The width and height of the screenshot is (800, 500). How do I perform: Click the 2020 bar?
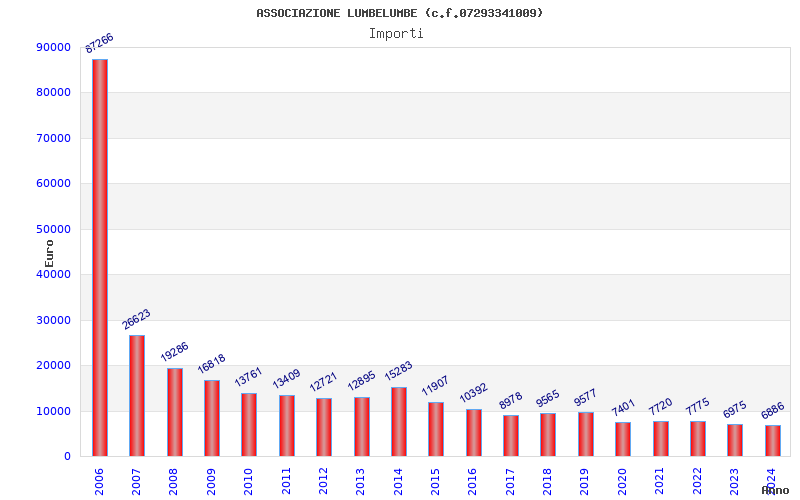(623, 439)
